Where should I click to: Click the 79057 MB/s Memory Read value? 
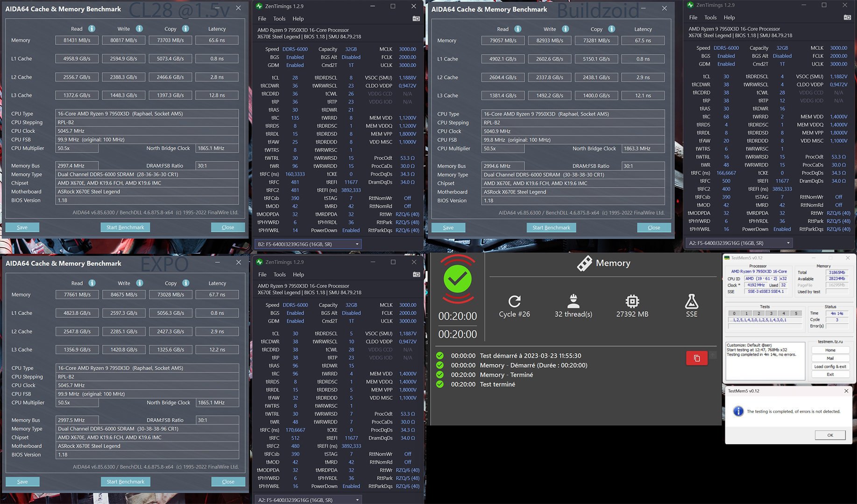[503, 41]
